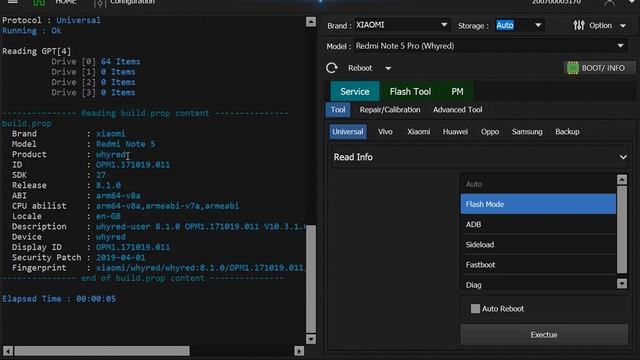Click the Reboot button label
The width and height of the screenshot is (640, 360).
[x=360, y=68]
